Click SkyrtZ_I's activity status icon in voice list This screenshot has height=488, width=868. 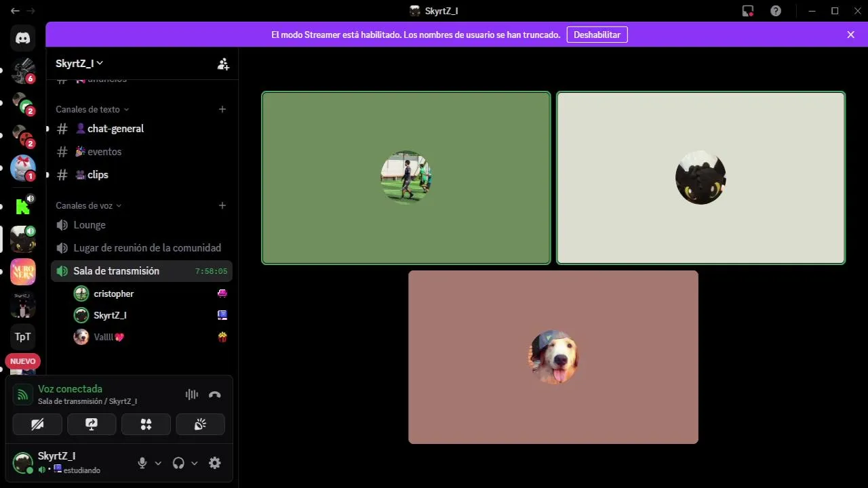222,315
